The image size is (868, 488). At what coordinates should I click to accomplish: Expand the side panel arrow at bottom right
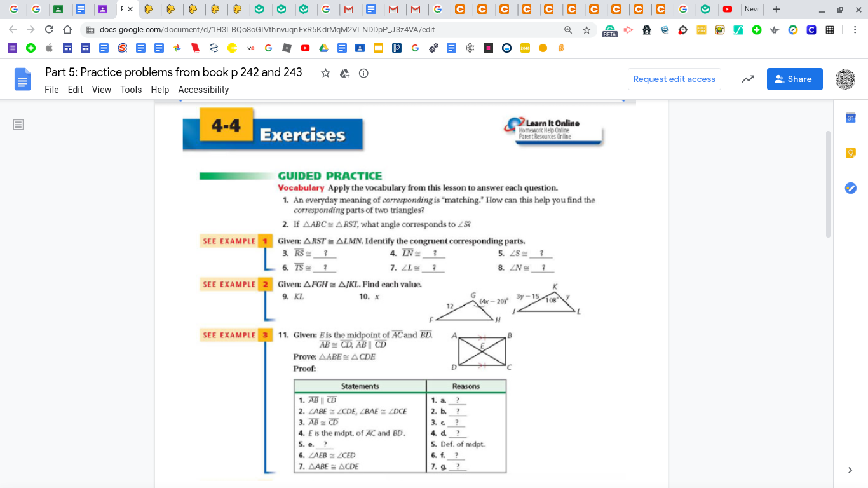click(x=850, y=470)
